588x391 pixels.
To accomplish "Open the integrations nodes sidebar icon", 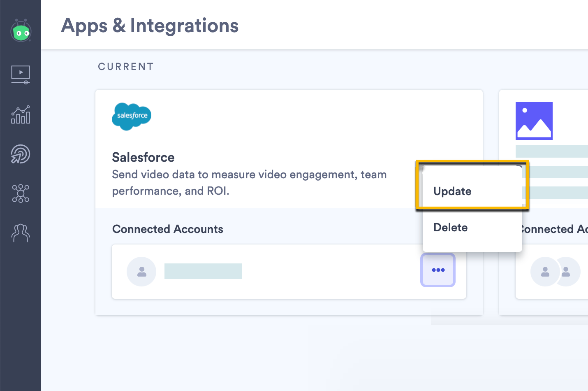I will click(x=21, y=193).
